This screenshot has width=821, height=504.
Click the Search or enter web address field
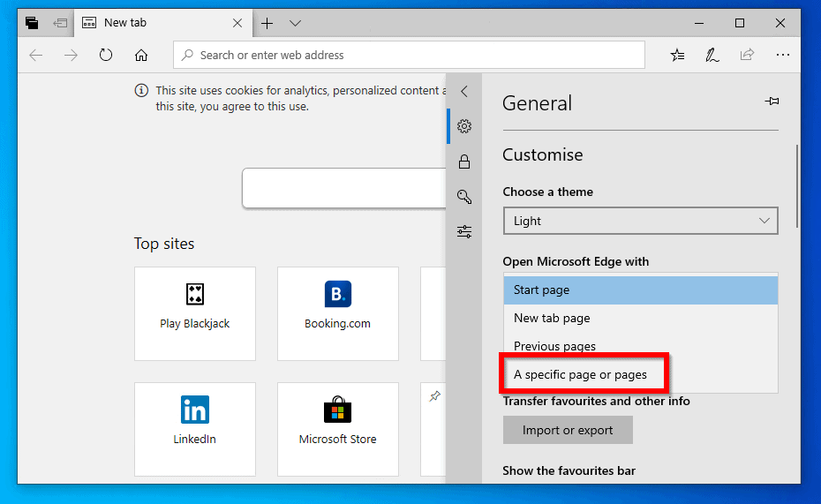[409, 55]
